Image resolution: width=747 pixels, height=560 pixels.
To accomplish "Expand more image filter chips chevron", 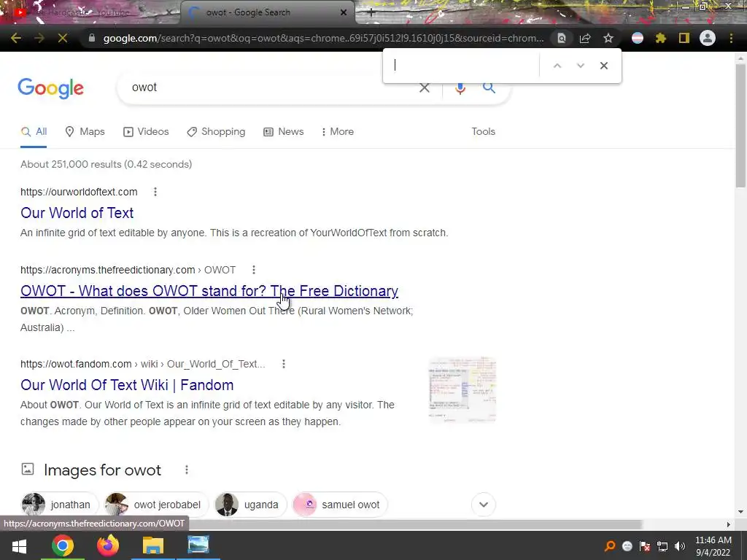I will (x=484, y=505).
